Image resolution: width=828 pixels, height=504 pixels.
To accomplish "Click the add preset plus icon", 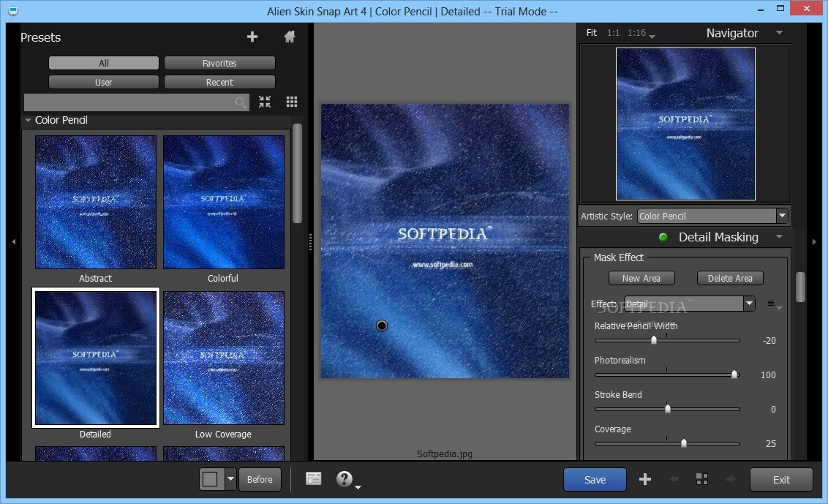I will point(252,37).
